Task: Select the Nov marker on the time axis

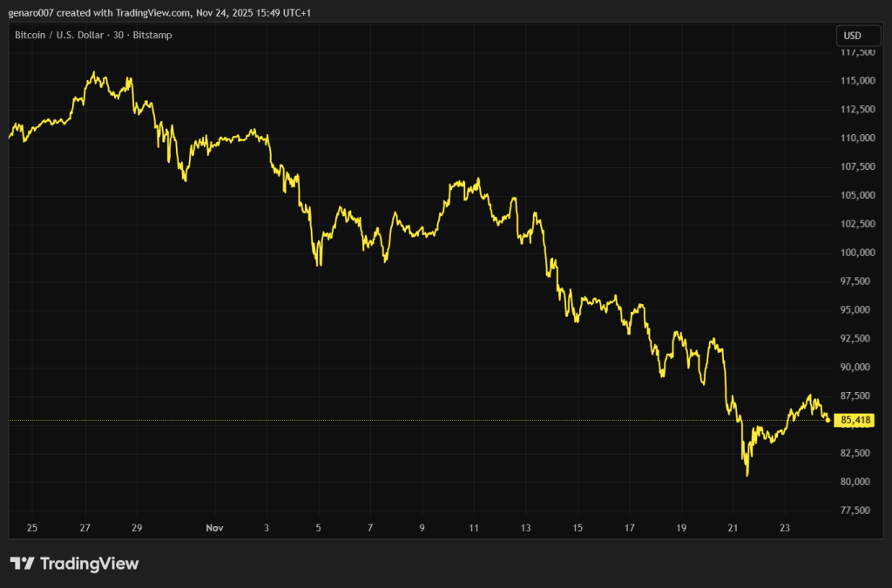Action: (214, 528)
